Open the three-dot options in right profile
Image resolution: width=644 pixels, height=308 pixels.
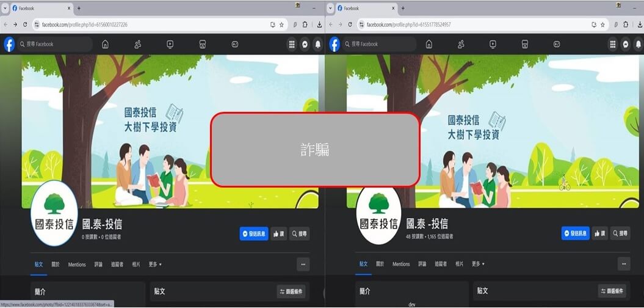624,264
